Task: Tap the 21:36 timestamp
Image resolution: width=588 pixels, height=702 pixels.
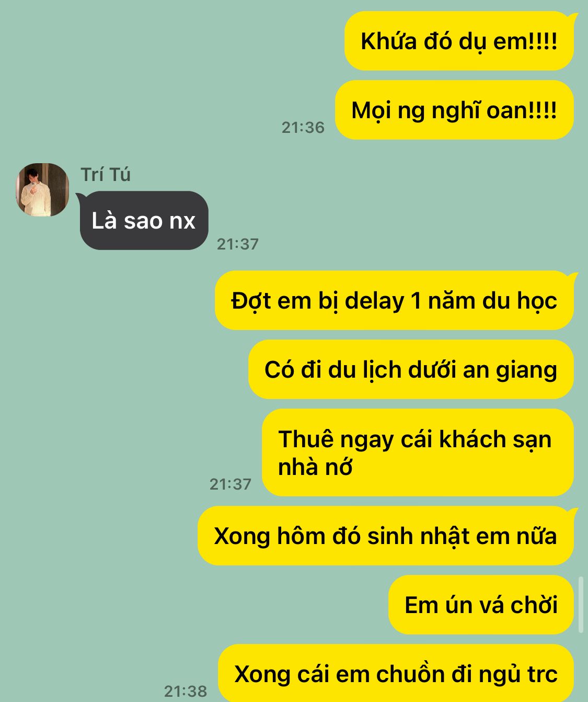Action: pyautogui.click(x=303, y=127)
